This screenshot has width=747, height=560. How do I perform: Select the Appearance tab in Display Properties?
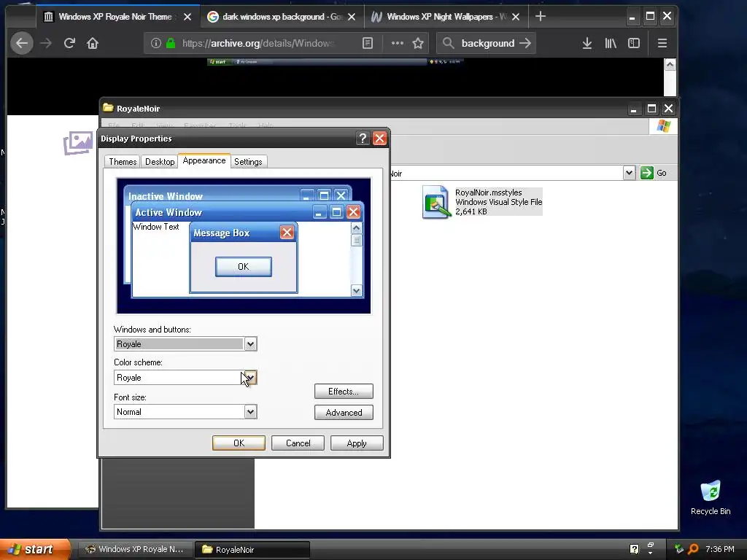tap(204, 160)
